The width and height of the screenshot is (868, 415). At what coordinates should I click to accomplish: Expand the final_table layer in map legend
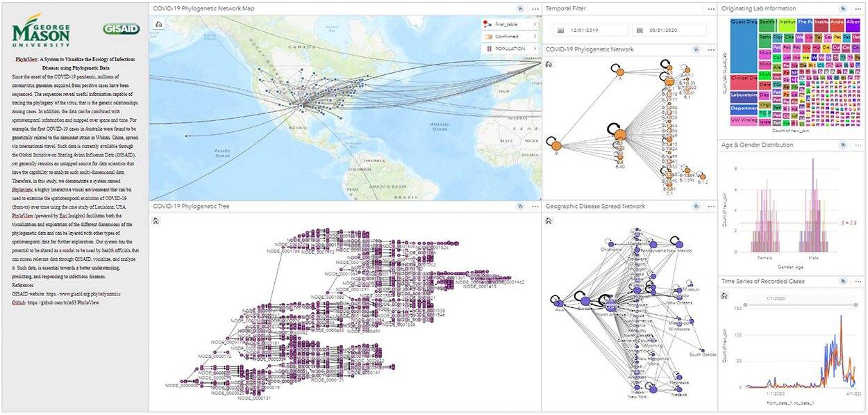534,24
